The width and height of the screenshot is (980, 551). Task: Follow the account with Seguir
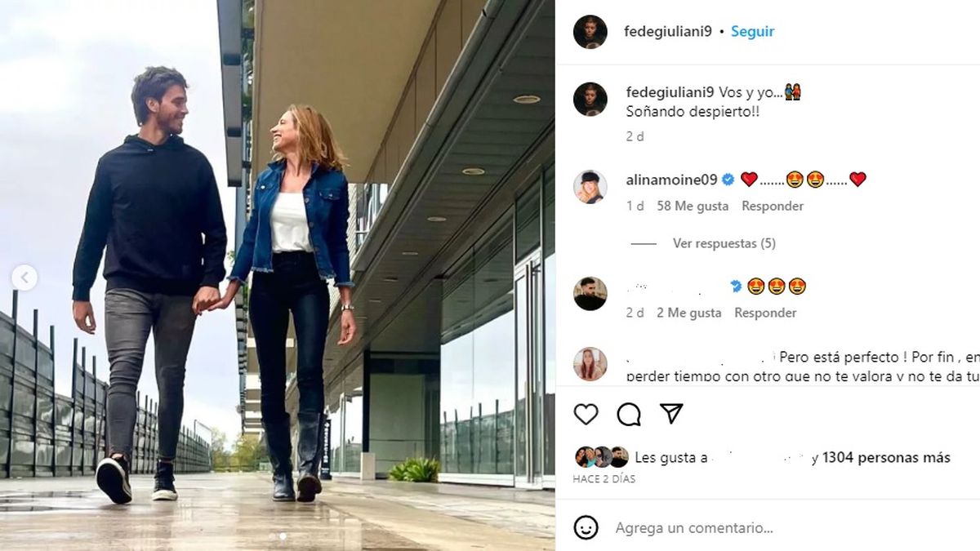[753, 32]
